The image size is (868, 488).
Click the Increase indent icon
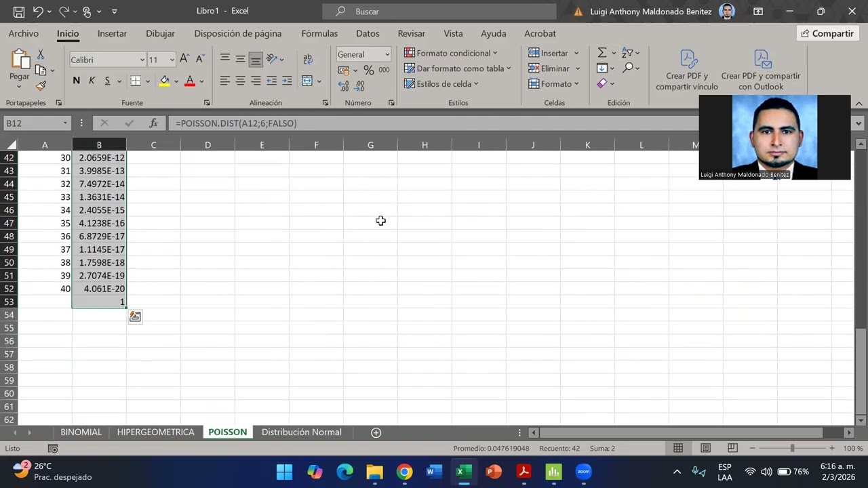[x=286, y=81]
